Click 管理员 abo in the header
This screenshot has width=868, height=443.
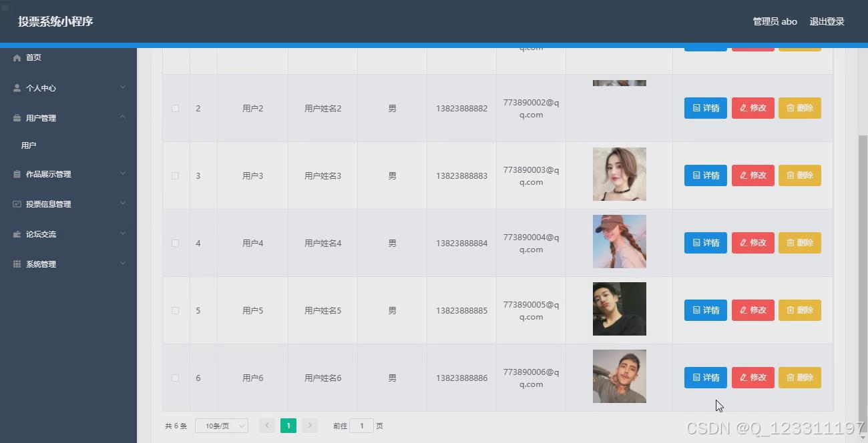click(775, 21)
